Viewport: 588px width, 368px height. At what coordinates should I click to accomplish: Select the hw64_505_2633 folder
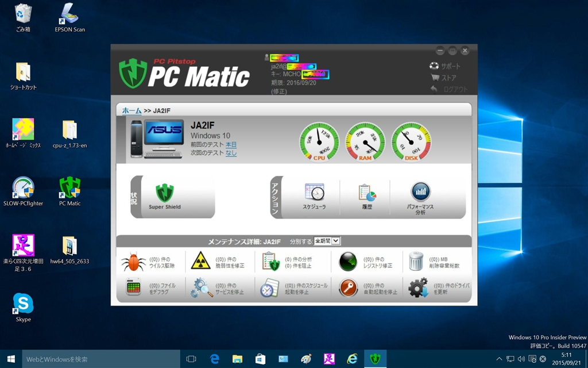(x=69, y=250)
